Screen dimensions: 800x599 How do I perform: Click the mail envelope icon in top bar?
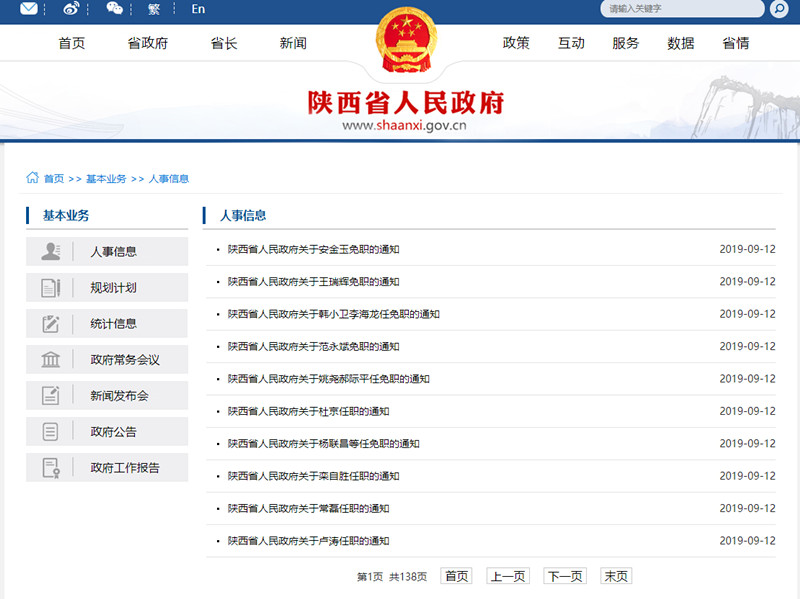pyautogui.click(x=30, y=9)
